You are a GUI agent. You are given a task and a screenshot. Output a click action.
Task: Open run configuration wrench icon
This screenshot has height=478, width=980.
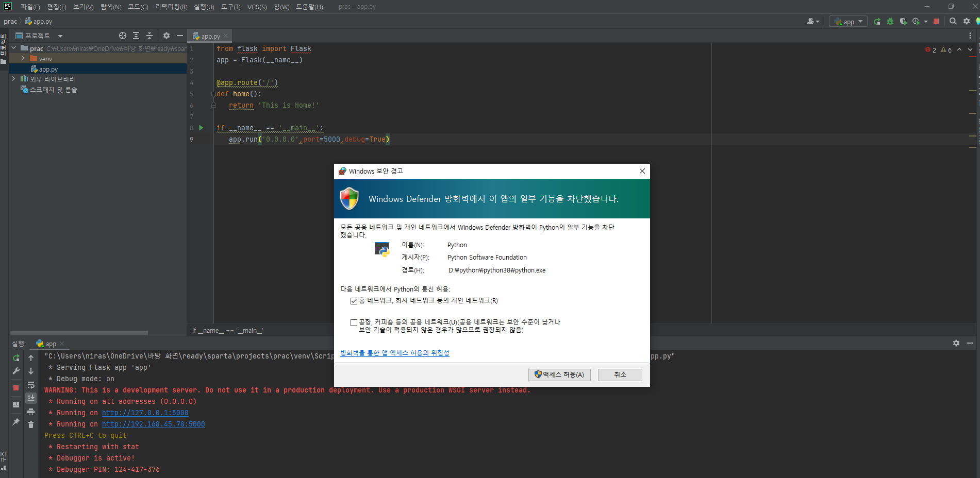(x=16, y=371)
